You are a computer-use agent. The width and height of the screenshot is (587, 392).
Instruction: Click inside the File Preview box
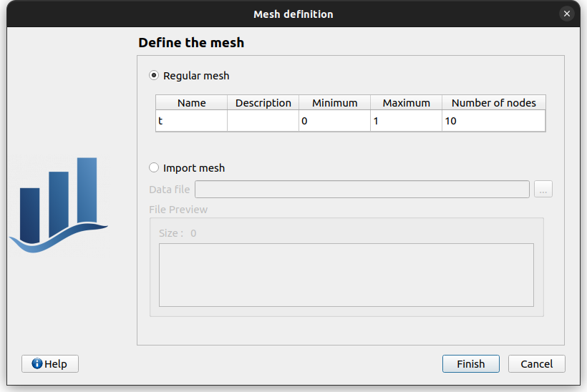346,275
